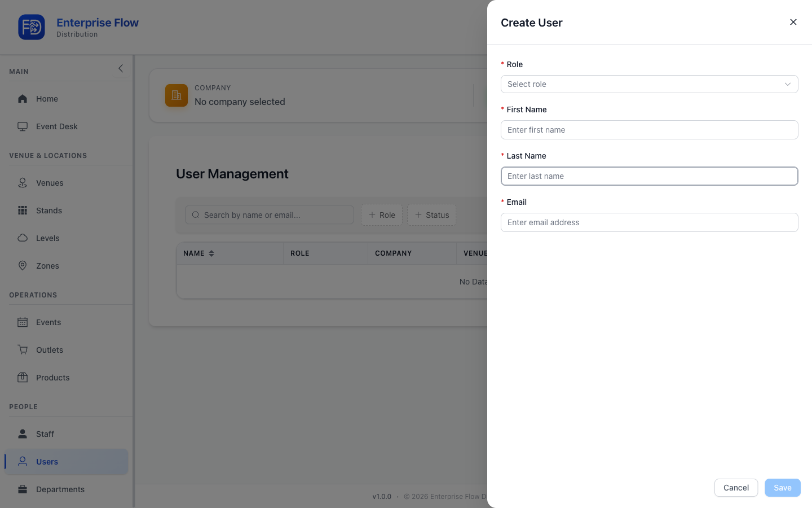Open the Select role dropdown
812x508 pixels.
[x=650, y=84]
